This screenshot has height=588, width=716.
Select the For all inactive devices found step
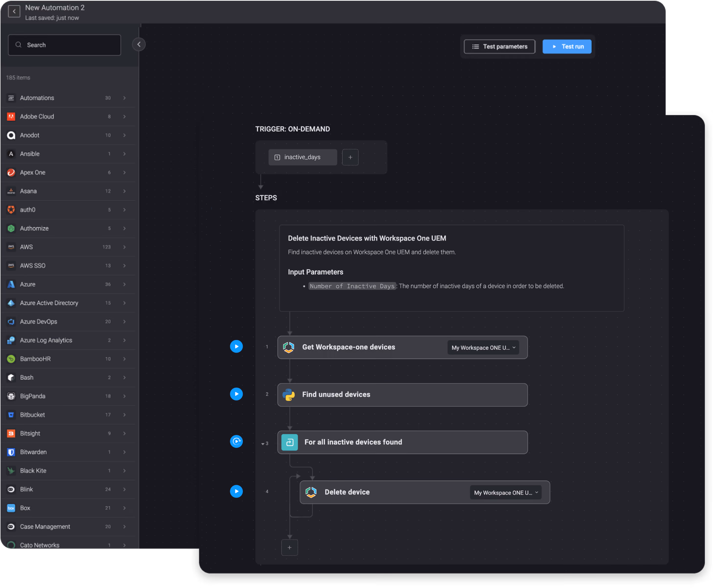[x=402, y=442]
